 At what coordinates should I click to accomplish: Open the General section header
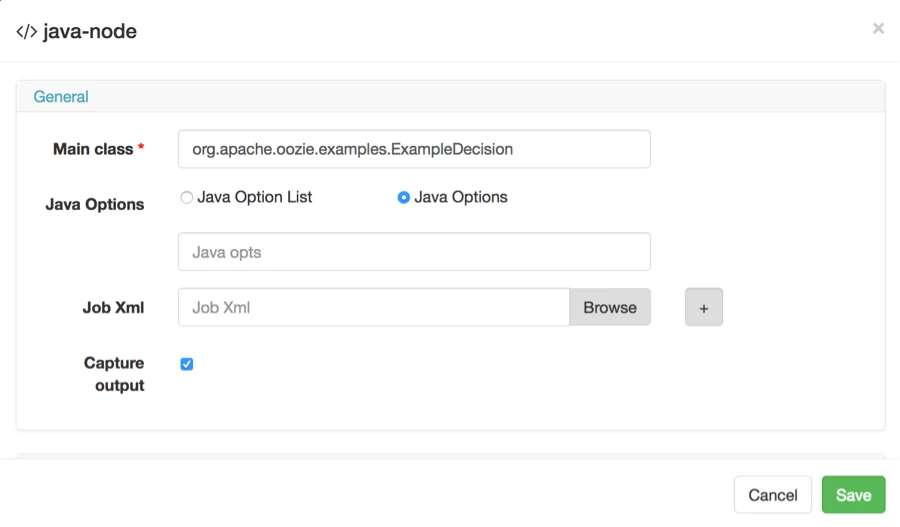(61, 96)
